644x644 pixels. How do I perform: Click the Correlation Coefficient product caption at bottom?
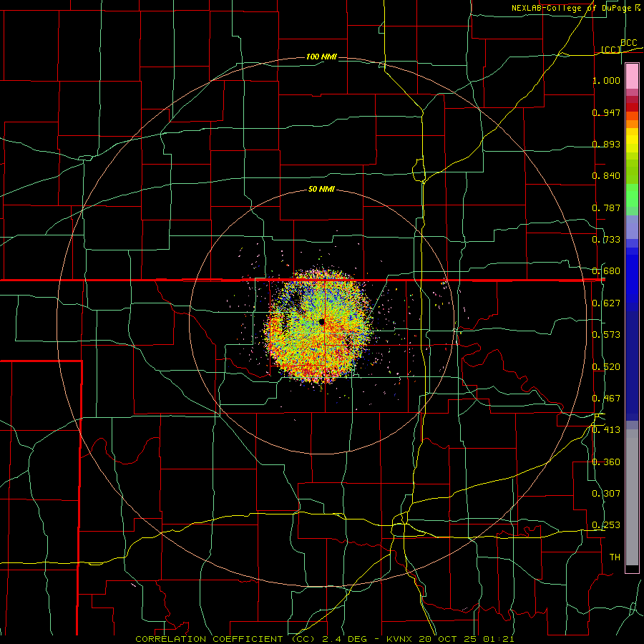pos(324,639)
